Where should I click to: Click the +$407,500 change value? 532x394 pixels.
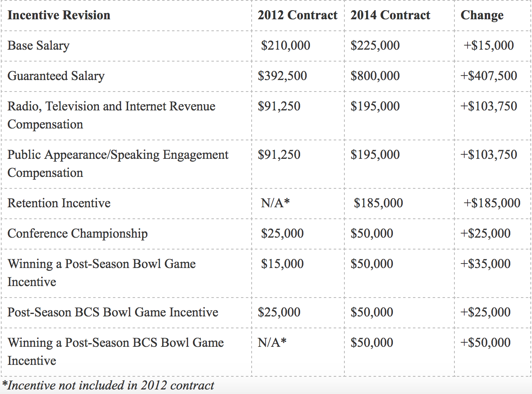pyautogui.click(x=488, y=76)
